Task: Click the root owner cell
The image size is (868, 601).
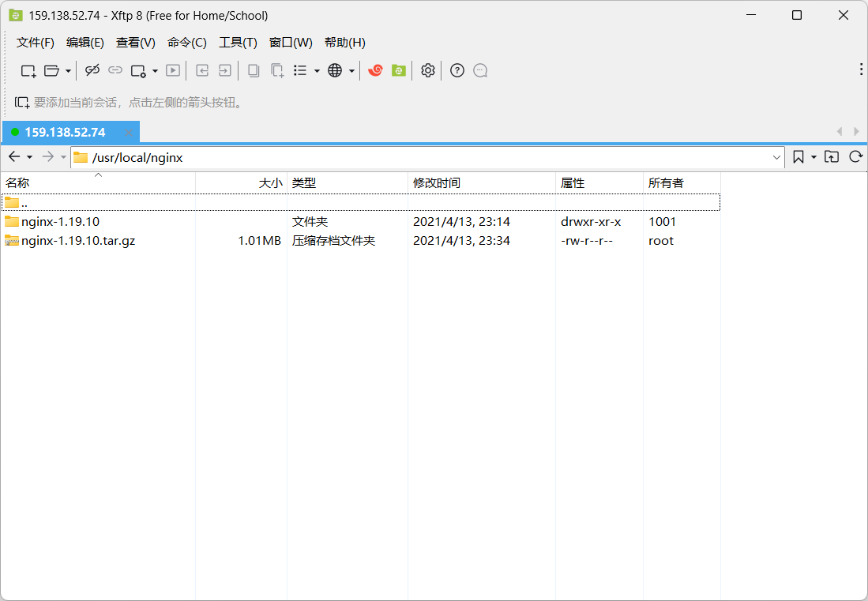Action: click(661, 241)
